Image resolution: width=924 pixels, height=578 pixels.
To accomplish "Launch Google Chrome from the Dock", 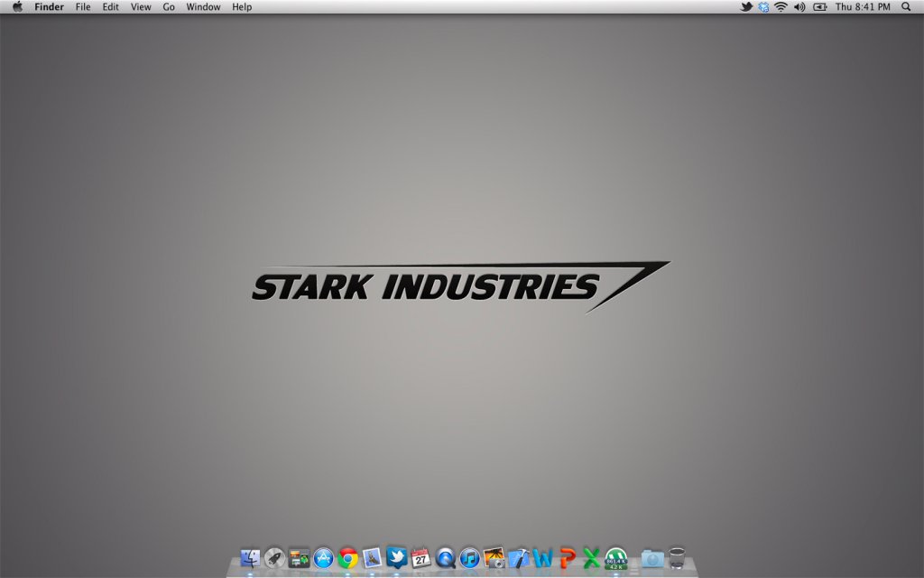I will [x=347, y=557].
